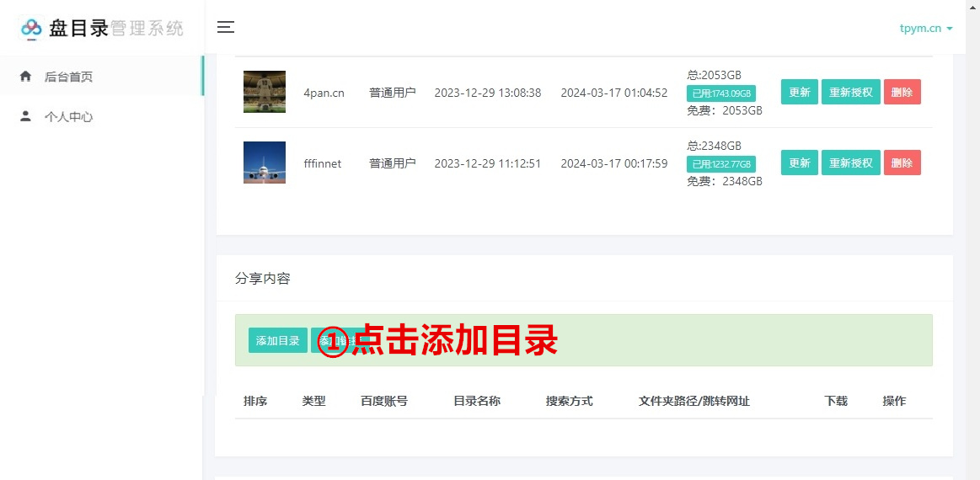
Task: Click the 下载 column header
Action: tap(836, 401)
